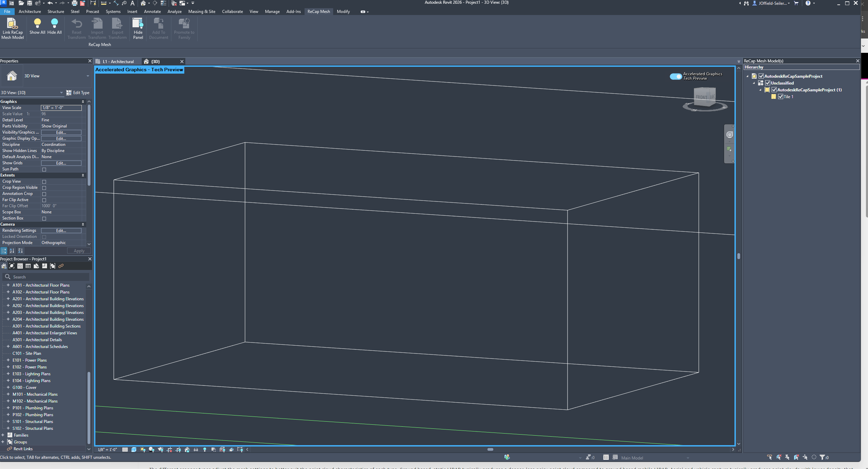Screen dimensions: 868x469
Task: Open file via quick access folder icon
Action: coord(21,3)
